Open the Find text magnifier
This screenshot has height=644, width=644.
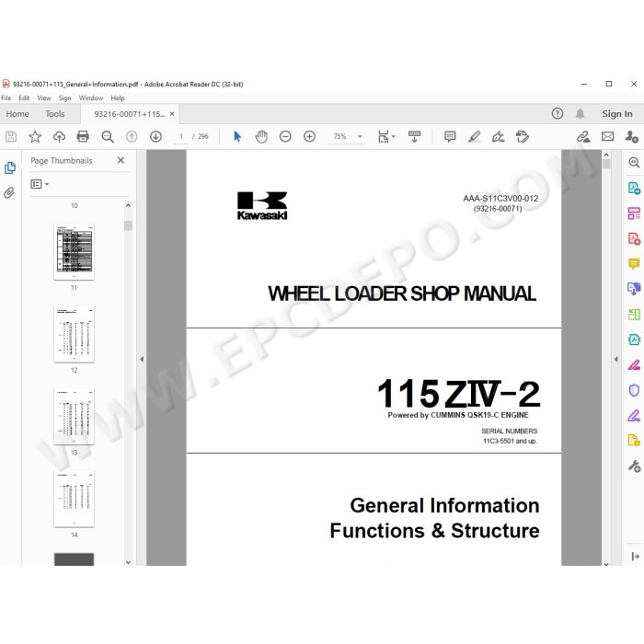(108, 137)
